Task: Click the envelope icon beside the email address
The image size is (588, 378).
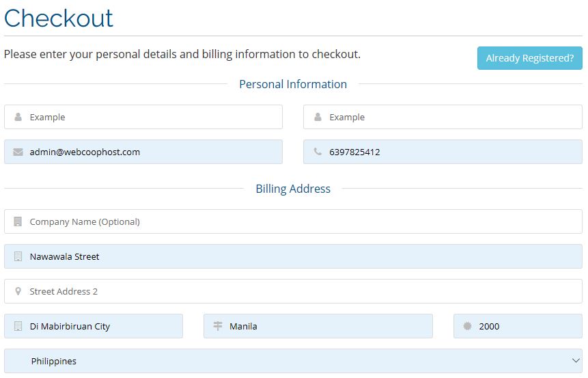Action: [x=18, y=152]
